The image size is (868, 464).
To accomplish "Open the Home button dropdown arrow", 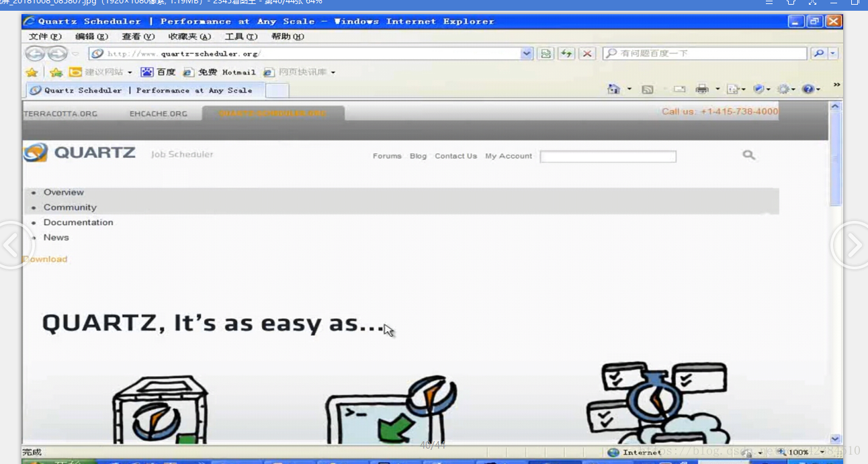I will click(630, 89).
